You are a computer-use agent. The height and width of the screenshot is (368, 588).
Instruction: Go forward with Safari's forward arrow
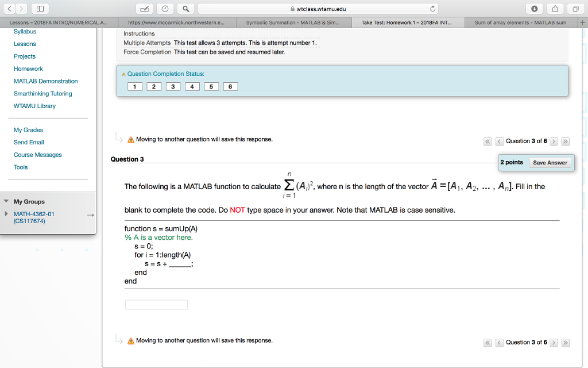click(21, 9)
